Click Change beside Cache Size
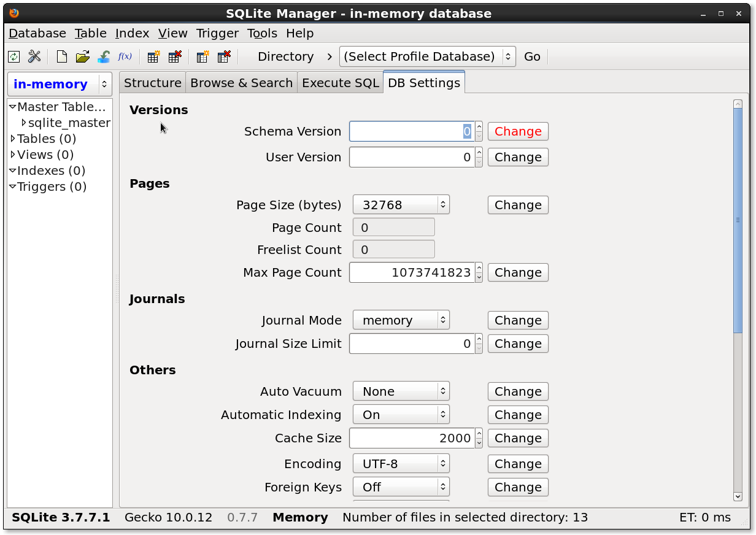Viewport: 756px width, 535px height. [x=518, y=438]
